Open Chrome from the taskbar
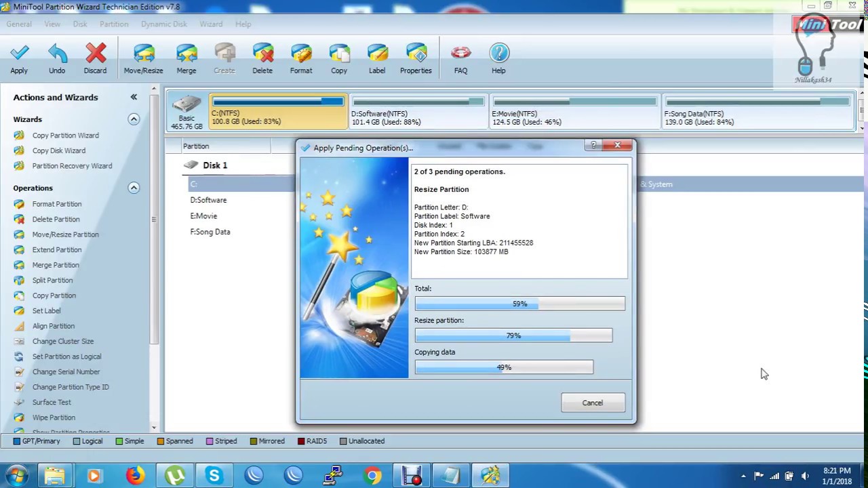Viewport: 868px width, 488px height. 372,476
